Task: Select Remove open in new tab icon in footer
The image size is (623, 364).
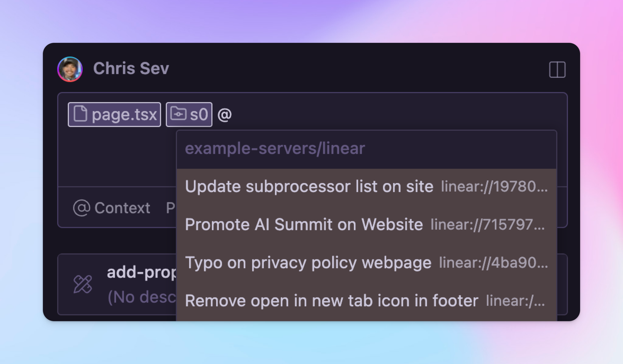Action: [x=367, y=301]
